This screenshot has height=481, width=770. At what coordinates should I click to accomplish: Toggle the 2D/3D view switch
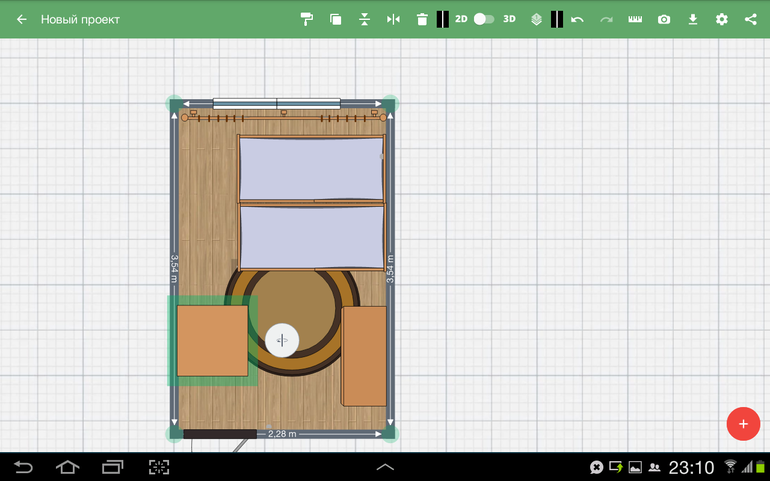point(484,19)
